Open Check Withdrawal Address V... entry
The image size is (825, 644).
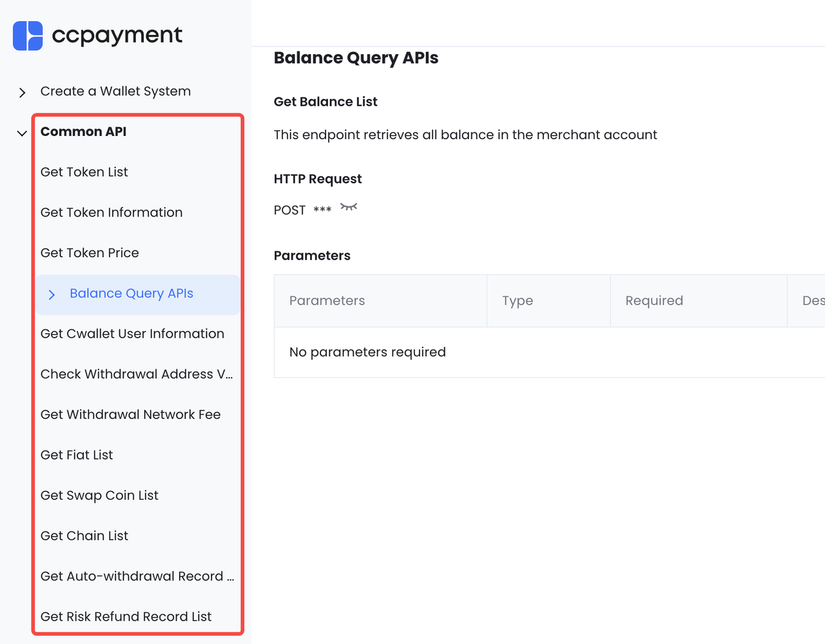point(137,375)
